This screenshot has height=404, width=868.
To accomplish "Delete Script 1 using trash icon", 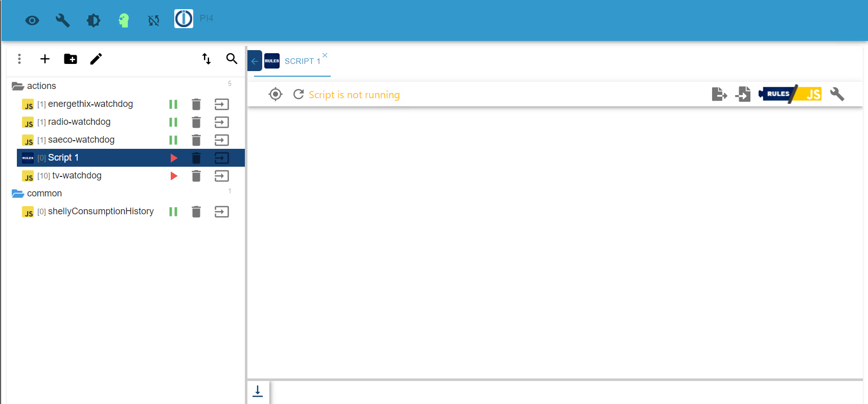I will 196,158.
